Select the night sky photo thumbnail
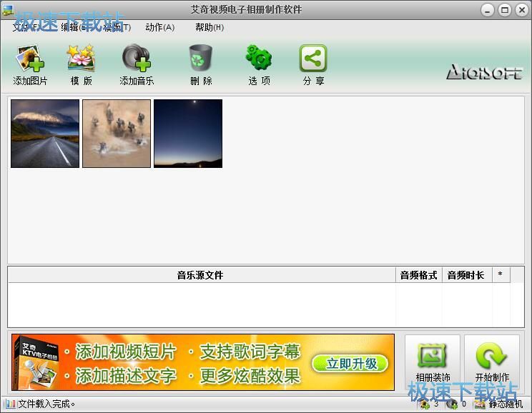The height and width of the screenshot is (413, 532). pyautogui.click(x=188, y=134)
